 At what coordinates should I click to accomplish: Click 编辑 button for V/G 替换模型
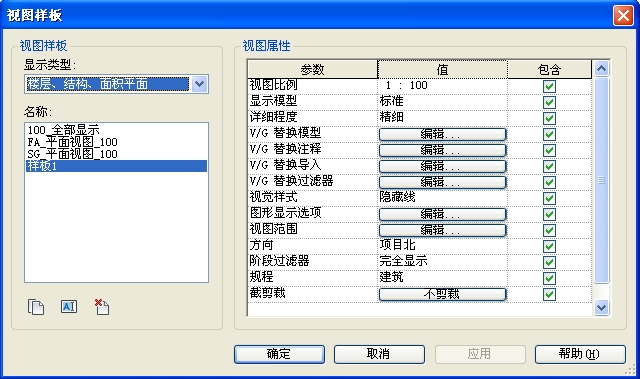point(442,134)
